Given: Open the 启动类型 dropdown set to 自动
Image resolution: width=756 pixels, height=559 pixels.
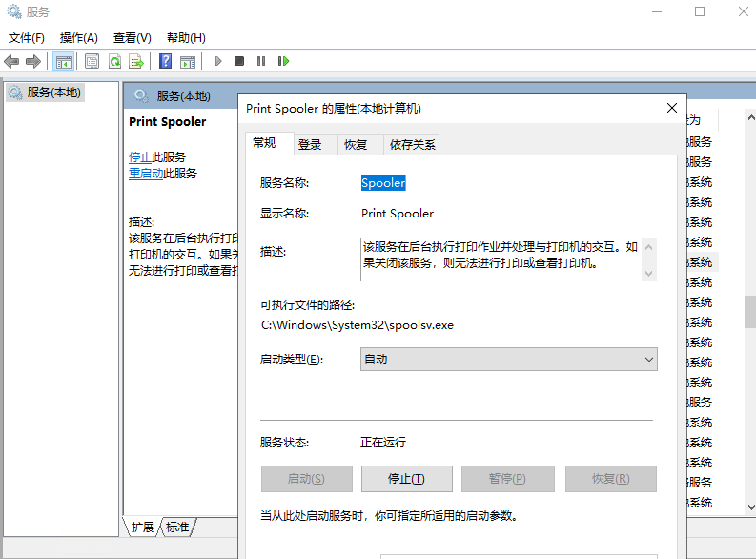Looking at the screenshot, I should [509, 360].
